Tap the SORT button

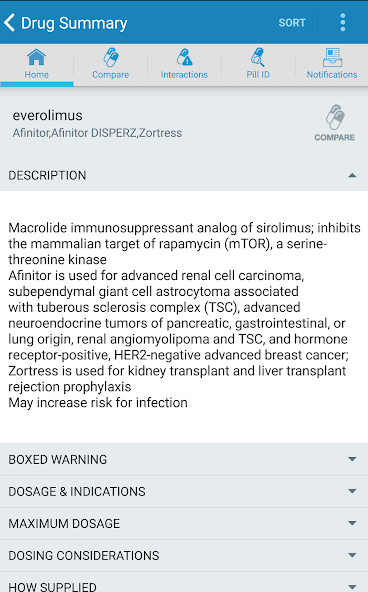[292, 23]
